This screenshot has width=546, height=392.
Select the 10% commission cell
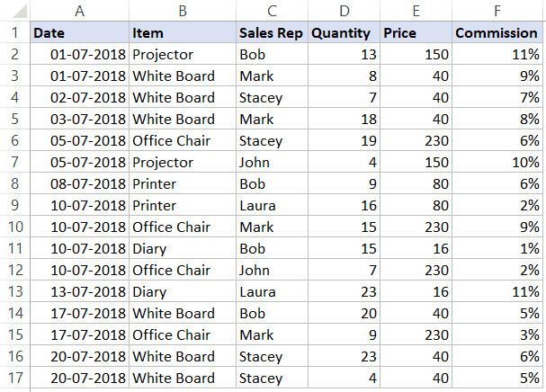pyautogui.click(x=497, y=163)
